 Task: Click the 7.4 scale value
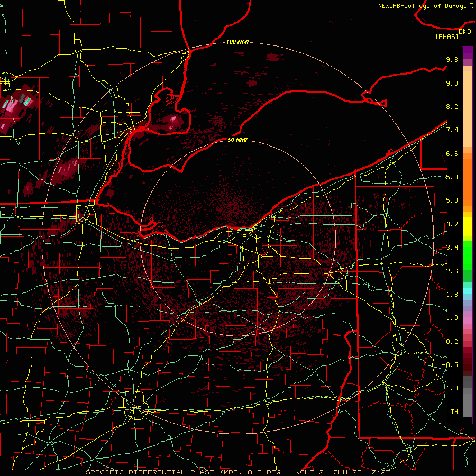tap(452, 130)
